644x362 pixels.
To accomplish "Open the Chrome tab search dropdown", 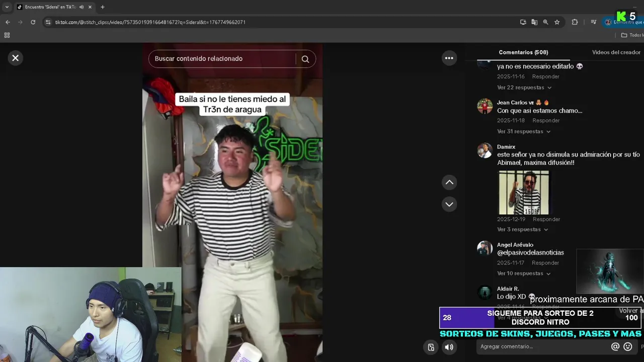I will pyautogui.click(x=7, y=7).
